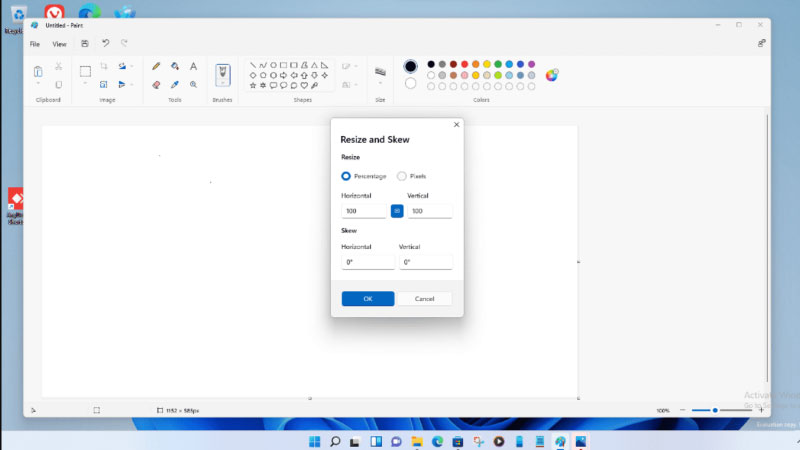Click the Resize Vertical percentage field
This screenshot has width=800, height=450.
430,211
